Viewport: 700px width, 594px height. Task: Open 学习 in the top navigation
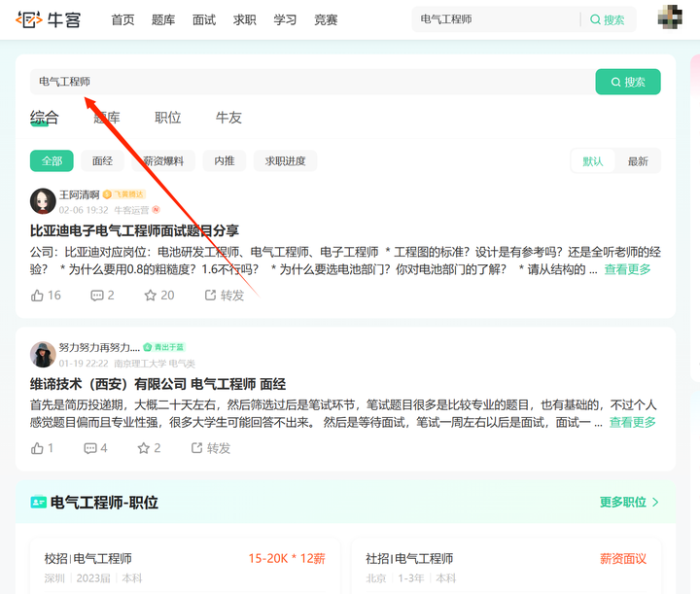click(285, 20)
